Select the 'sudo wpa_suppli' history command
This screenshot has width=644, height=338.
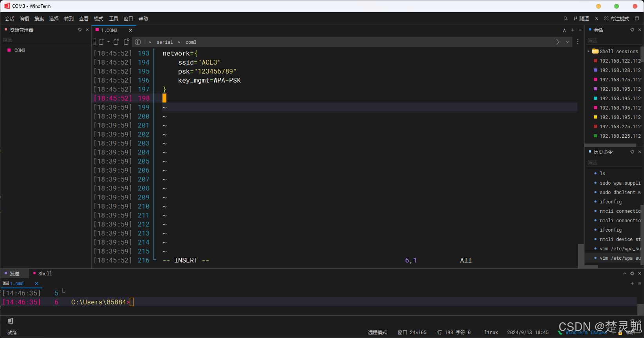620,183
